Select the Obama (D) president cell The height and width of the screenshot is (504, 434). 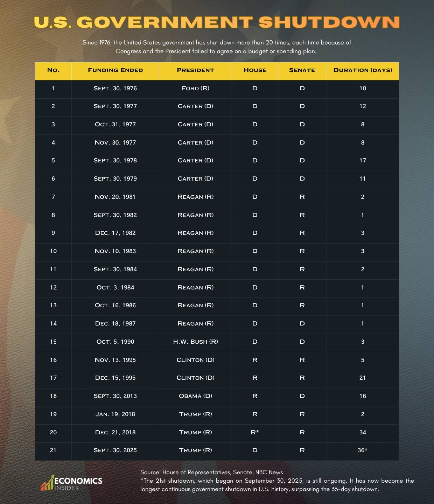coord(195,396)
